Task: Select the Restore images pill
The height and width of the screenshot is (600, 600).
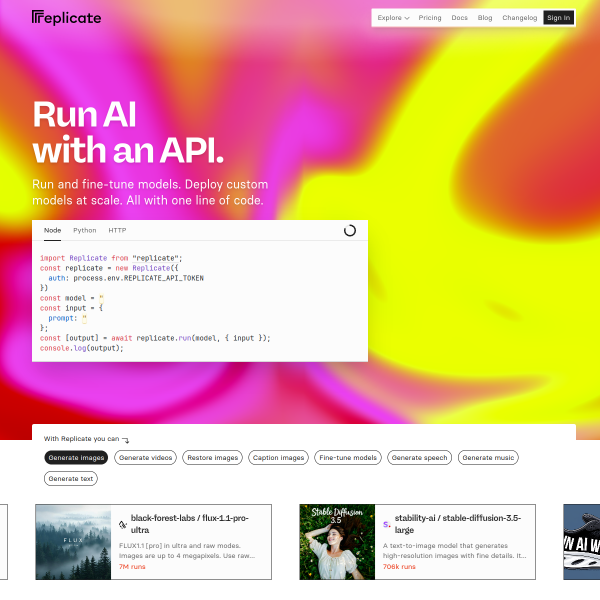Action: [212, 458]
